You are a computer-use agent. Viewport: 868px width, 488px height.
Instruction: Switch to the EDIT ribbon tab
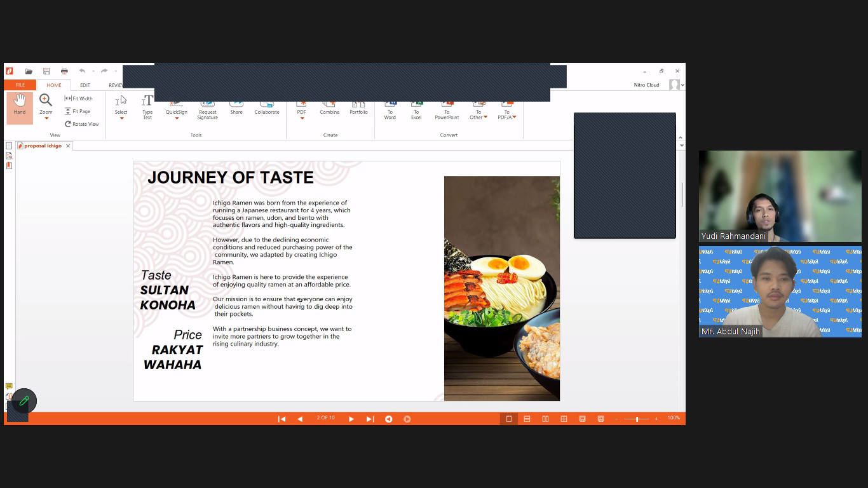(85, 85)
